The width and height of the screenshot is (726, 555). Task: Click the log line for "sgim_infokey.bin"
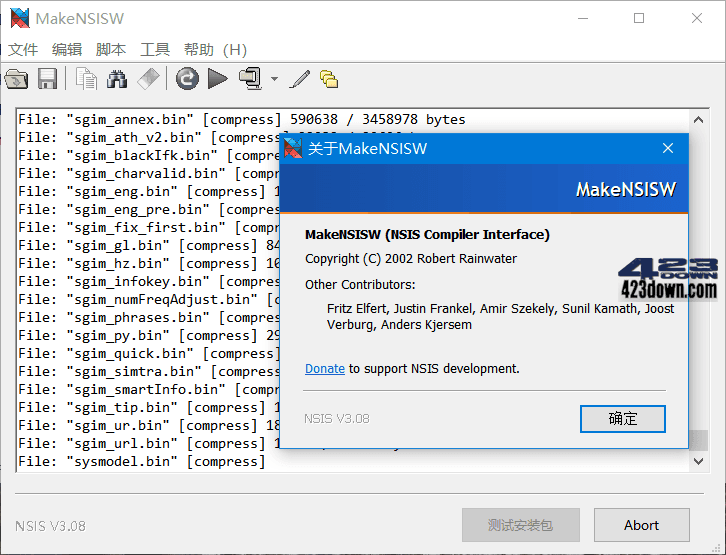pos(149,281)
